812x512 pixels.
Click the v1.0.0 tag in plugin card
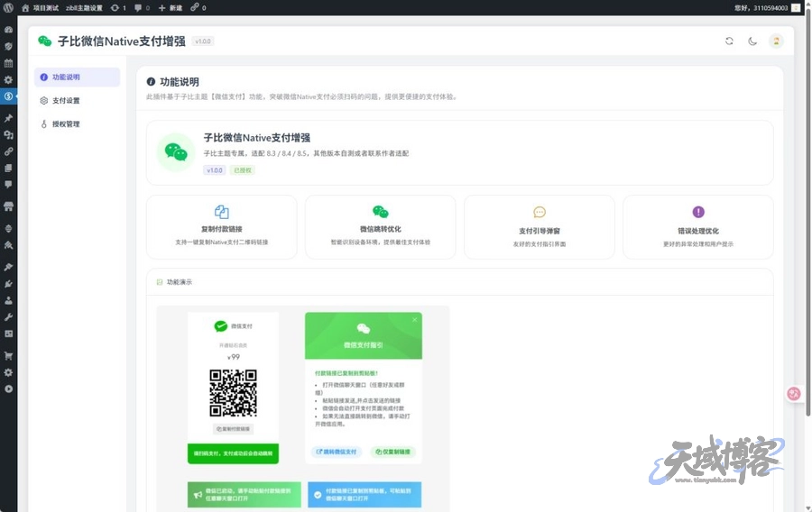click(x=215, y=170)
